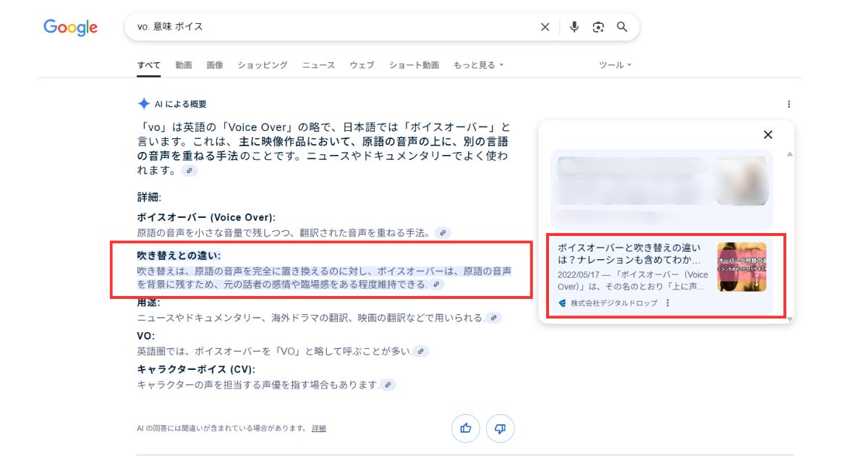Open source link after 吹き替えとの違い paragraph
Viewport: 868px width, 456px height.
(x=436, y=284)
